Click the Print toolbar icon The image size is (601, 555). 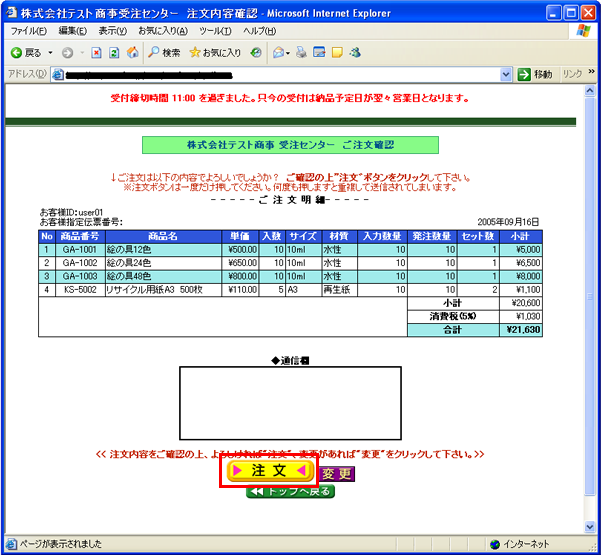(301, 52)
